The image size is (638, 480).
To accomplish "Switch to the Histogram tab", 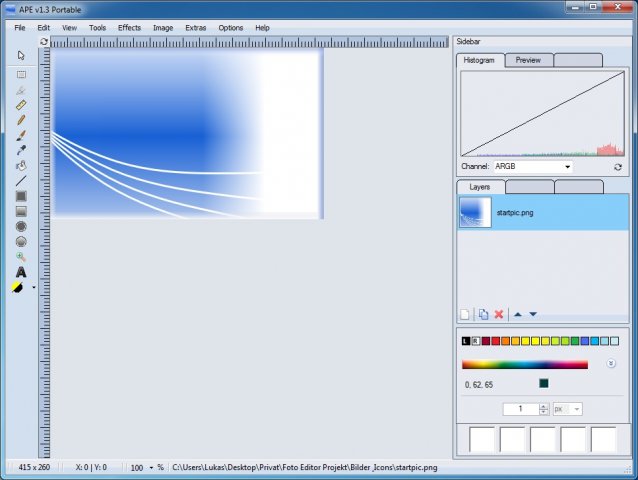I will click(479, 60).
